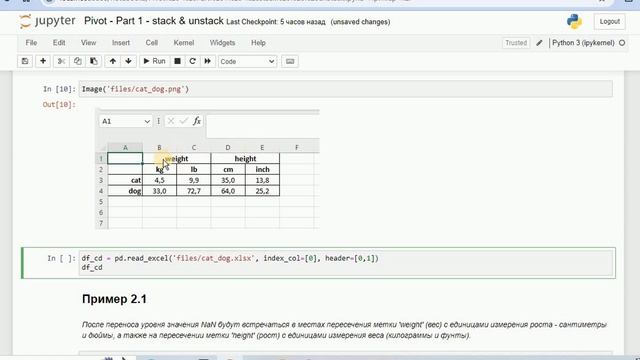Move selected cell down arrow
Viewport: 640px width, 360px height.
point(128,61)
